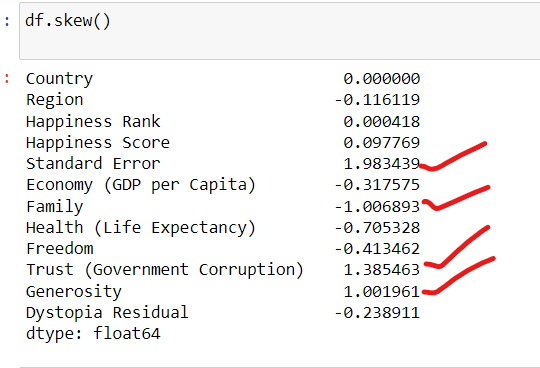Click the Freedom value -0.413462
Viewport: 540px width, 368px height.
[377, 249]
